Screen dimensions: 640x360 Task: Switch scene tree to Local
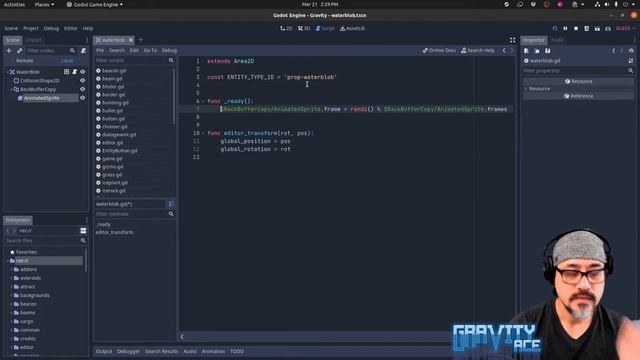(67, 60)
